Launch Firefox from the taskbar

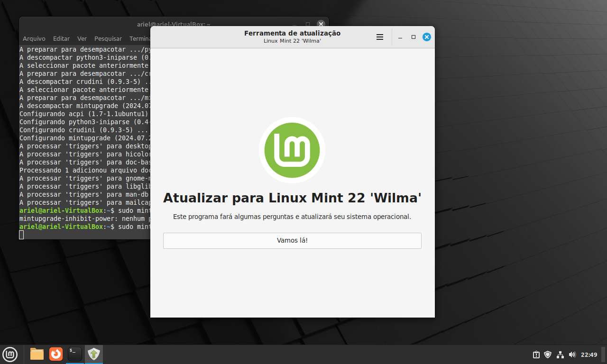[55, 354]
